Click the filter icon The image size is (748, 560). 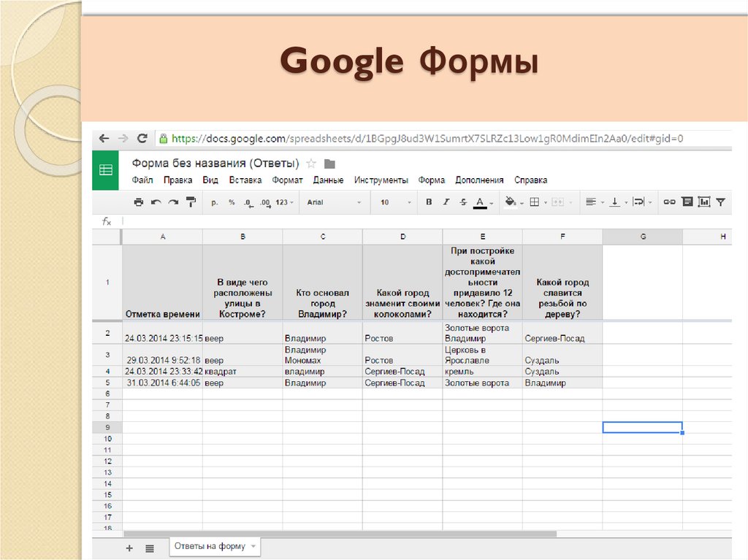(721, 202)
